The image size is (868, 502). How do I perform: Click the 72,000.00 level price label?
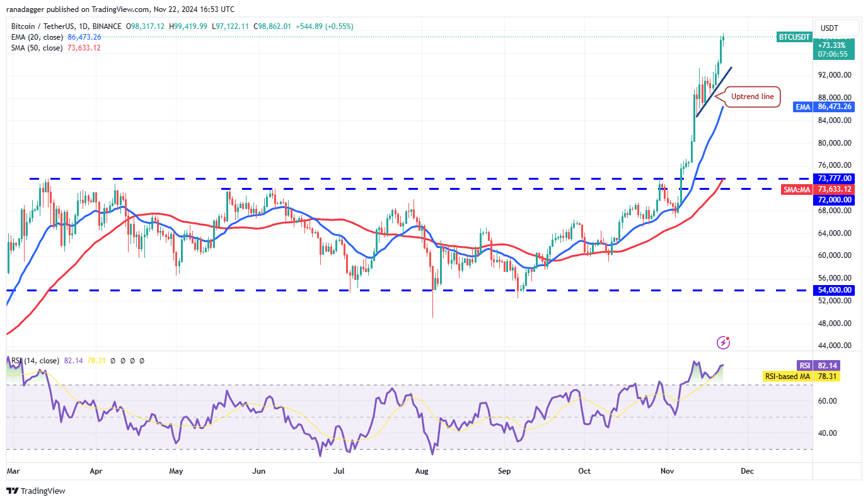click(835, 200)
